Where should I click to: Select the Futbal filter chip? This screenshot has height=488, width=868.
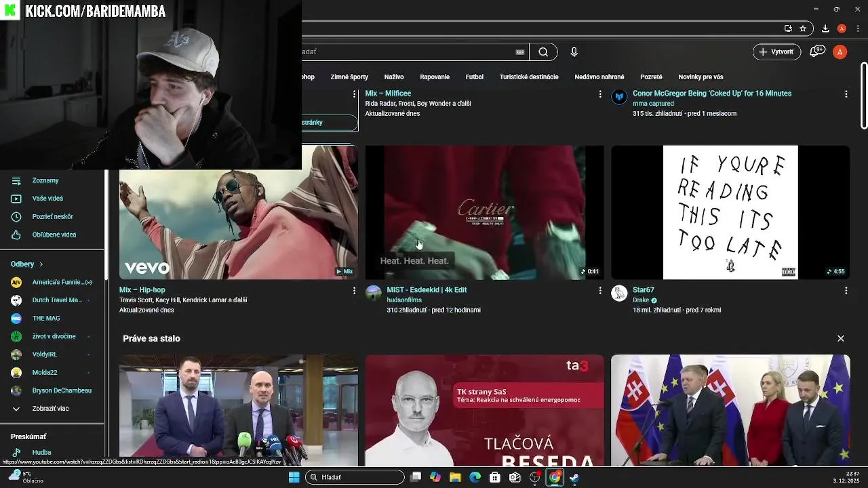(x=475, y=77)
